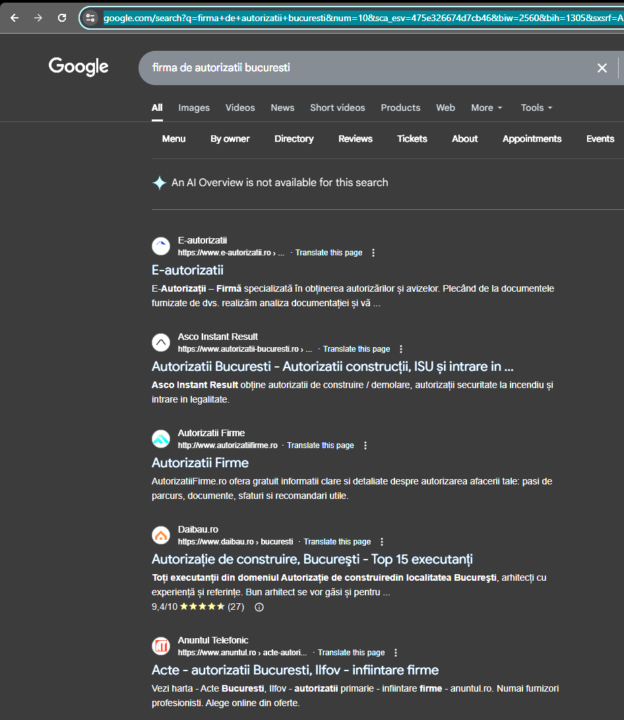Viewport: 624px width, 720px height.
Task: Go back using browser back arrow
Action: coord(15,18)
